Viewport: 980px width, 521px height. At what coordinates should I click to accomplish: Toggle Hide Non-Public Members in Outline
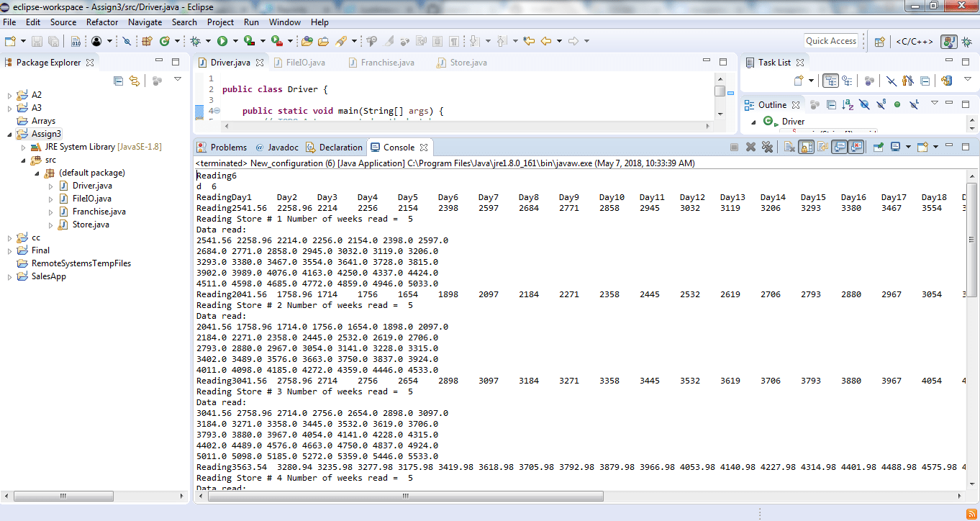click(897, 104)
